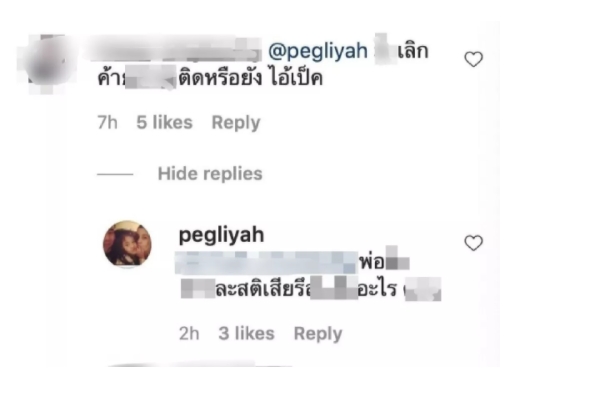
Task: Reply to pegliyah's 2h-old comment
Action: (x=318, y=334)
